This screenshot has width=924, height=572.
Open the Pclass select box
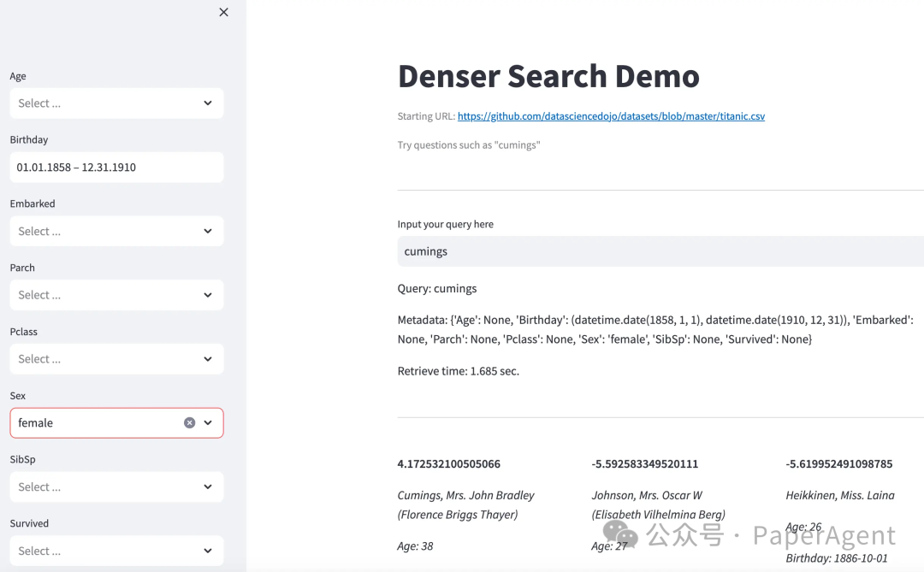[x=103, y=359]
